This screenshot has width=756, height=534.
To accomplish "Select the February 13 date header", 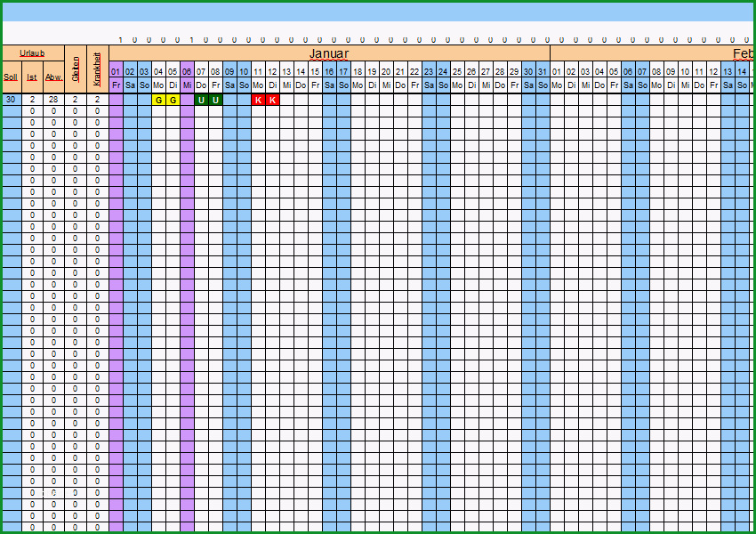I will coord(728,71).
